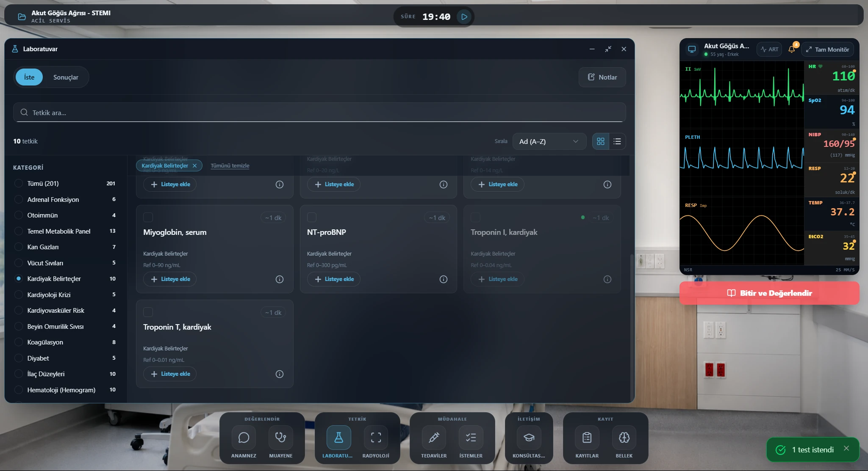
Task: Open the Tedaviler syringe icon
Action: coord(434,437)
